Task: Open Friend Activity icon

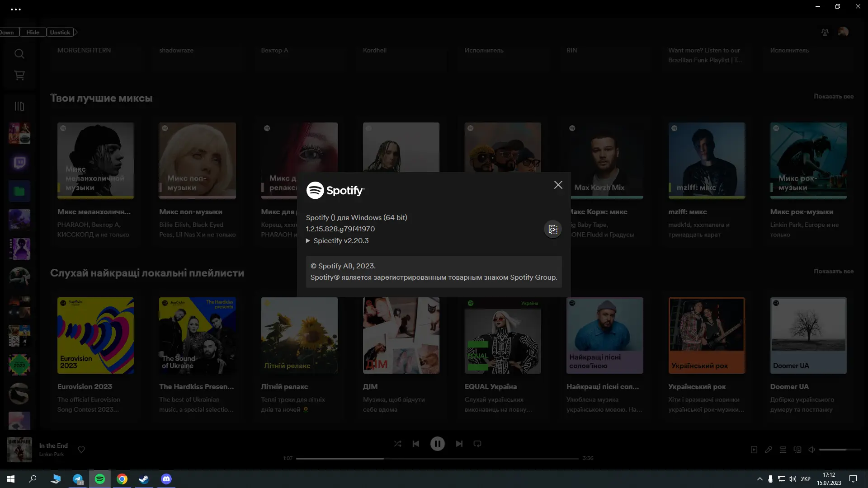Action: [825, 32]
